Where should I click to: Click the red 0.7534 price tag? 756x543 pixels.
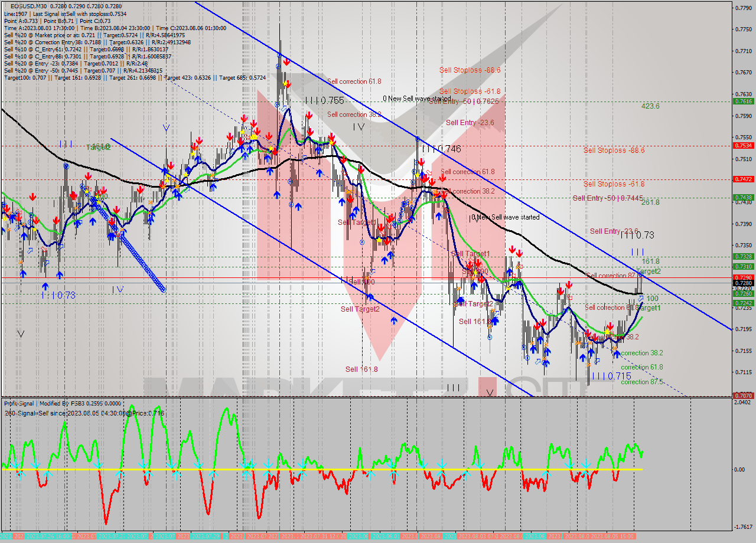743,145
